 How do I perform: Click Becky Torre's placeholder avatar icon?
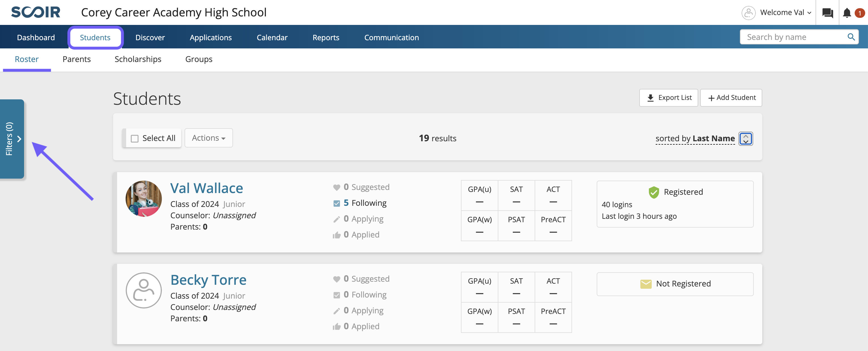point(143,290)
